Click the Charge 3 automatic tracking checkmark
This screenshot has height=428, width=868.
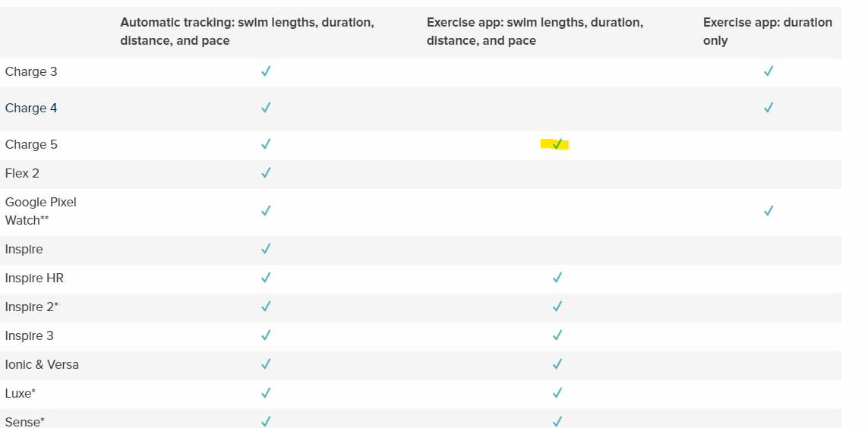coord(266,71)
